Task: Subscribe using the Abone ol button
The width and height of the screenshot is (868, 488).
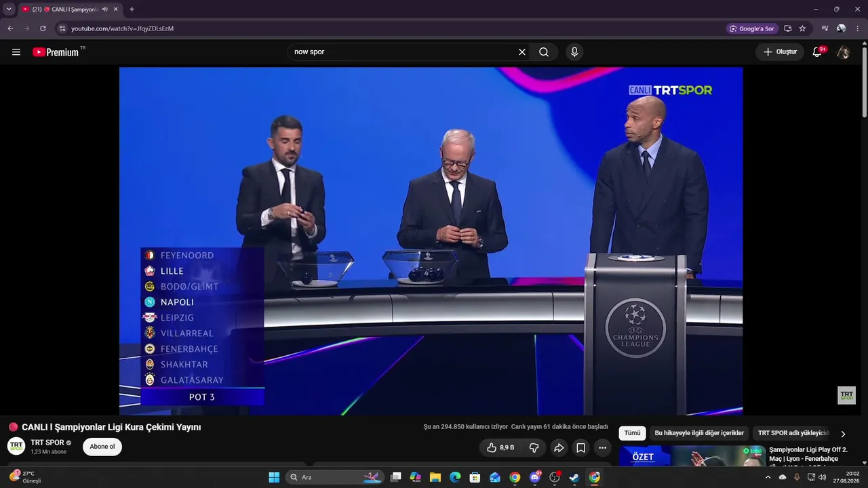Action: coord(102,447)
